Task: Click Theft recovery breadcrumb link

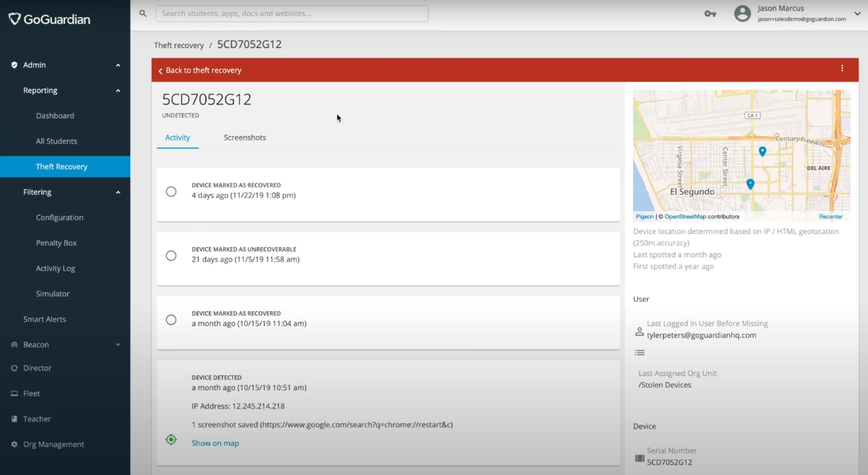Action: point(179,45)
